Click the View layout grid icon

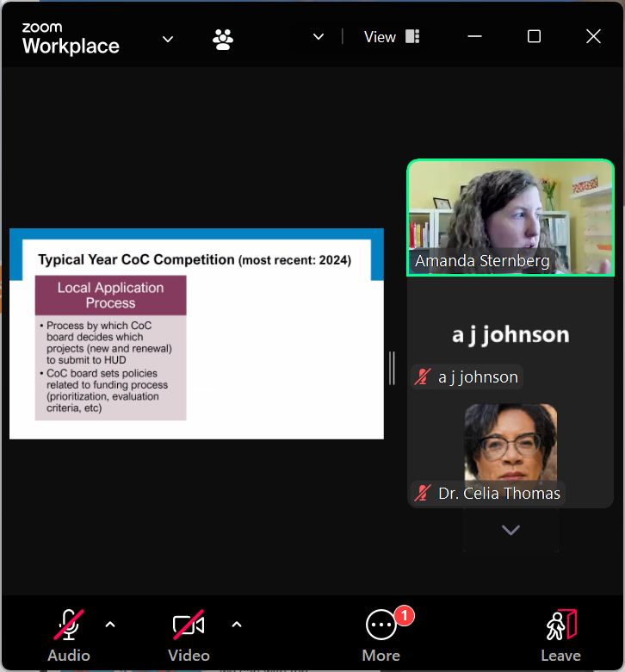coord(412,36)
